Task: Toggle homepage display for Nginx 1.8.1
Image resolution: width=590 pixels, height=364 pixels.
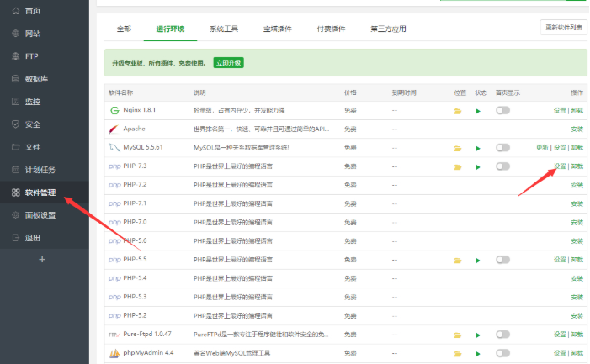Action: tap(503, 110)
